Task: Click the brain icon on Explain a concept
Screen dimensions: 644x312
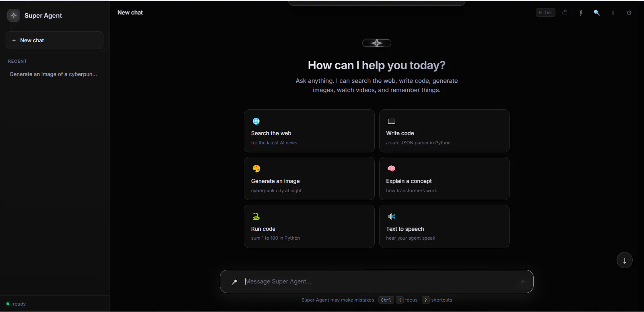Action: click(x=391, y=168)
